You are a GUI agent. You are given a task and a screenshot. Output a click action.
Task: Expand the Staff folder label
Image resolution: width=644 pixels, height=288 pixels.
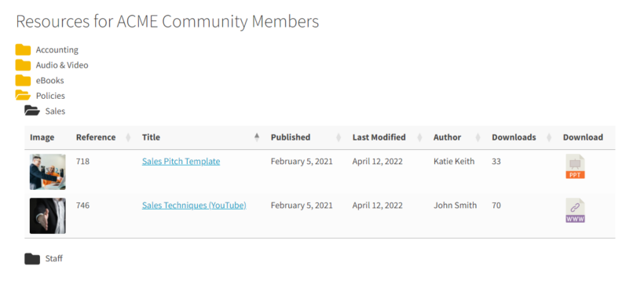54,258
